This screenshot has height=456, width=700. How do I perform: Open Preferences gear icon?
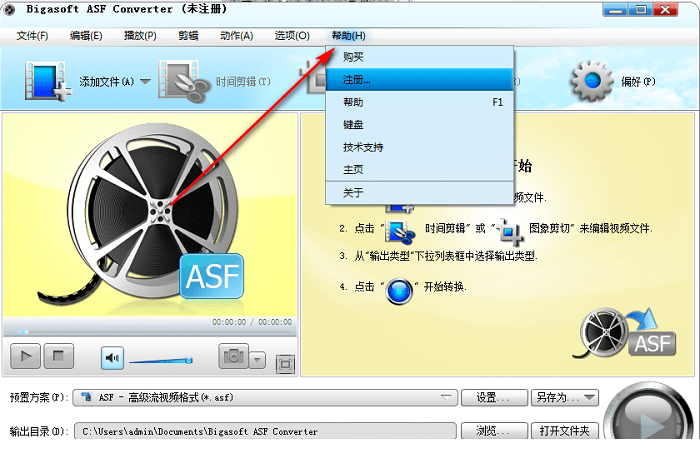pos(592,81)
